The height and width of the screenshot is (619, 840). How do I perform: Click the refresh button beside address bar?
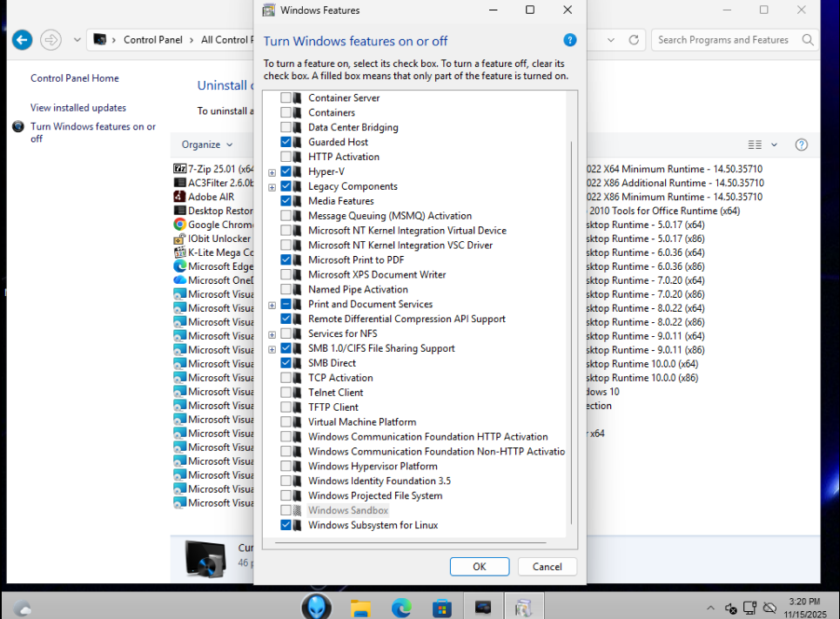pyautogui.click(x=634, y=40)
